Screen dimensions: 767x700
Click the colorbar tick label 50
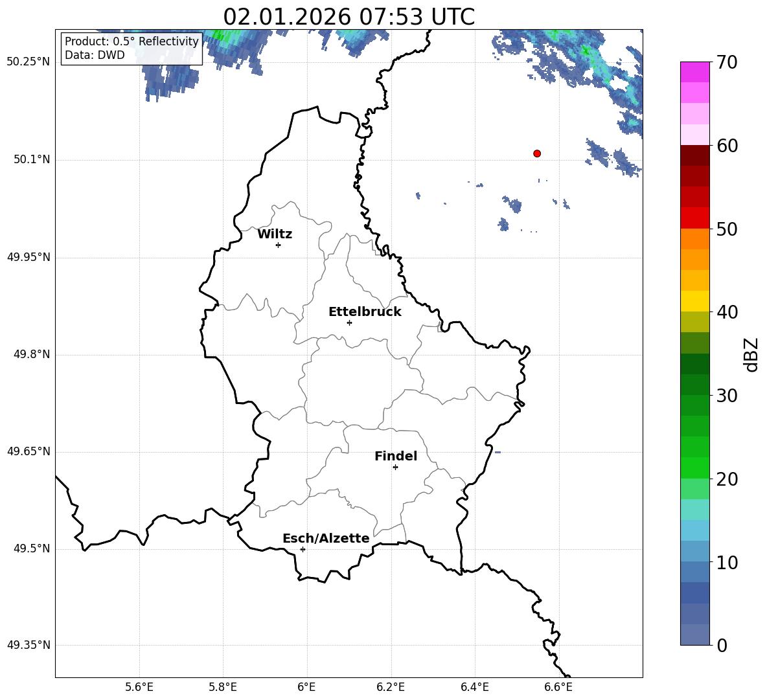point(726,229)
